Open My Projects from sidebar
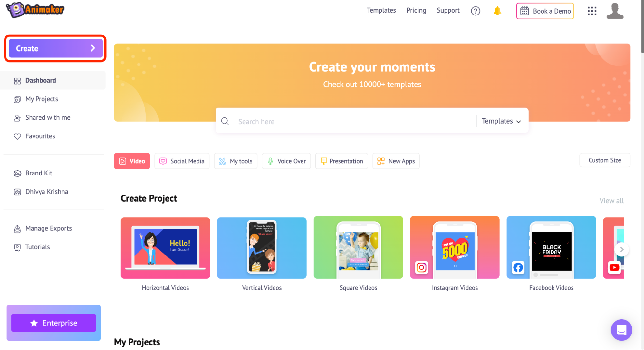Viewport: 644px width, 350px height. [x=41, y=99]
